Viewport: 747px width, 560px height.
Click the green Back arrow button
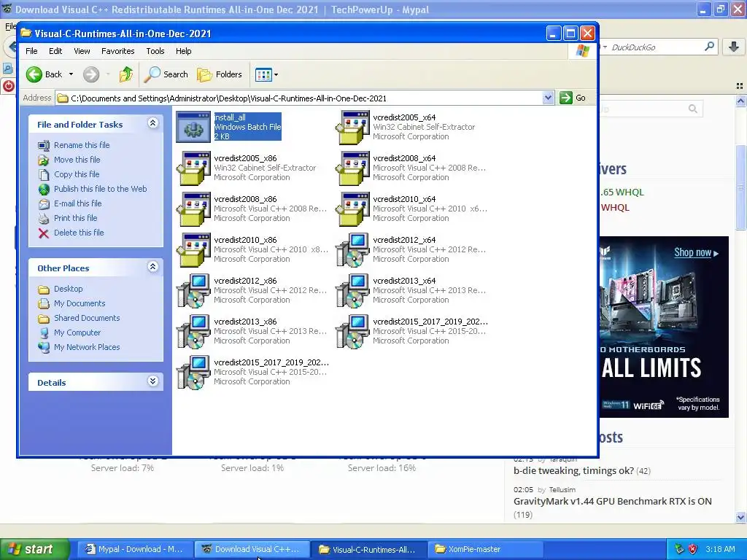pos(34,74)
